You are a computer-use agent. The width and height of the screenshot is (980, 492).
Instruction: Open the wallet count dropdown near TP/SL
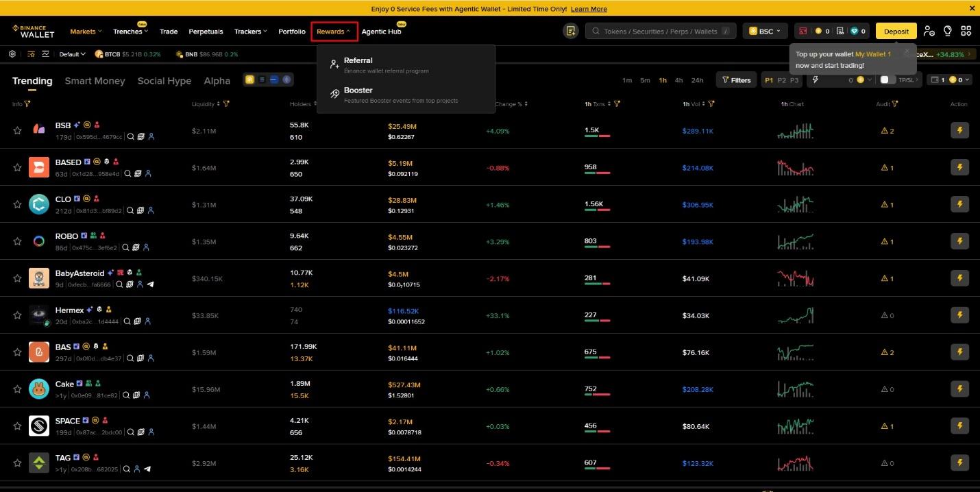(949, 80)
